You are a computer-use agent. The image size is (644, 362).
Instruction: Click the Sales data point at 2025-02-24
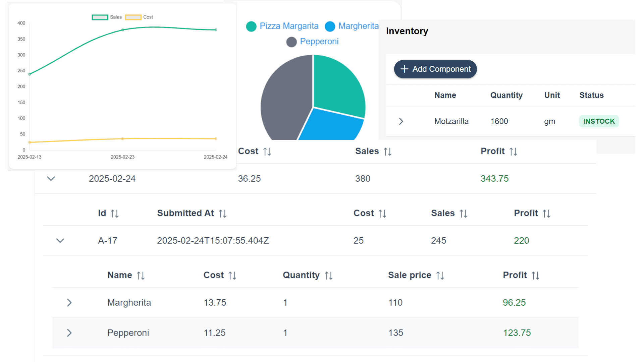click(216, 30)
